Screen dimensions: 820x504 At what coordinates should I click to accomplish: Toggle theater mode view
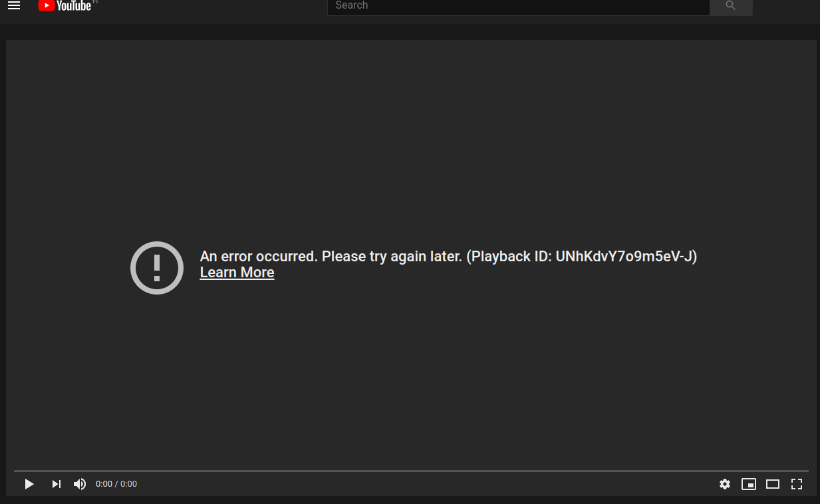pyautogui.click(x=773, y=484)
